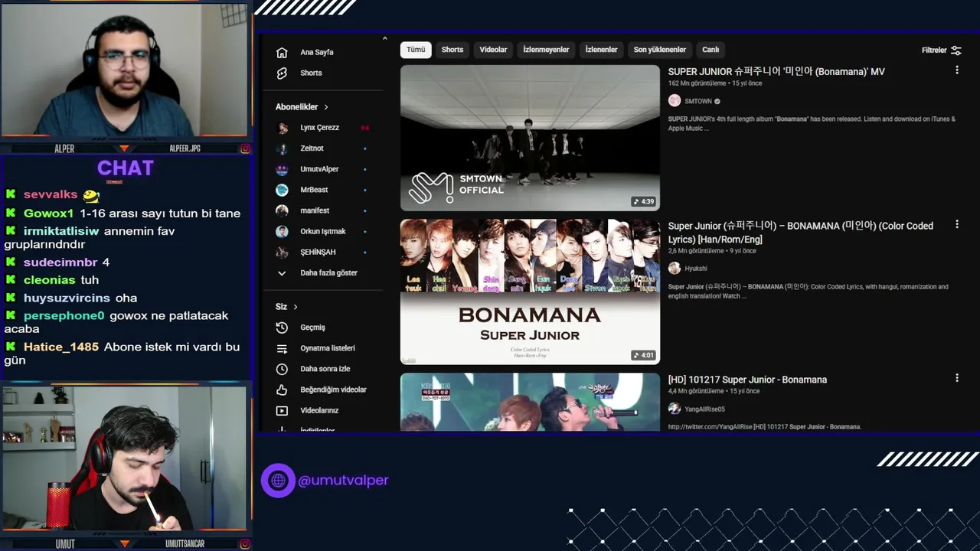Open Daha sonra izle clock icon
The height and width of the screenshot is (551, 980).
pyautogui.click(x=282, y=369)
